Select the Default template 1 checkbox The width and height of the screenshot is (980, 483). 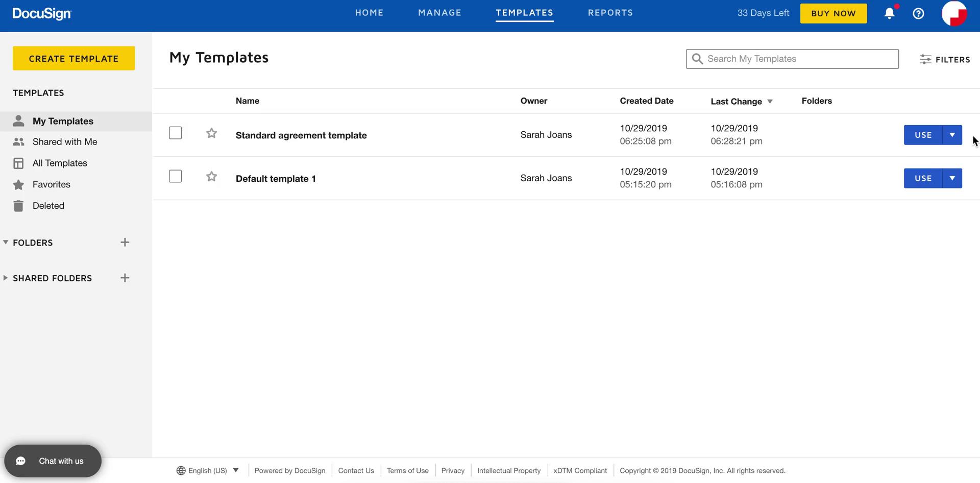[x=175, y=176]
